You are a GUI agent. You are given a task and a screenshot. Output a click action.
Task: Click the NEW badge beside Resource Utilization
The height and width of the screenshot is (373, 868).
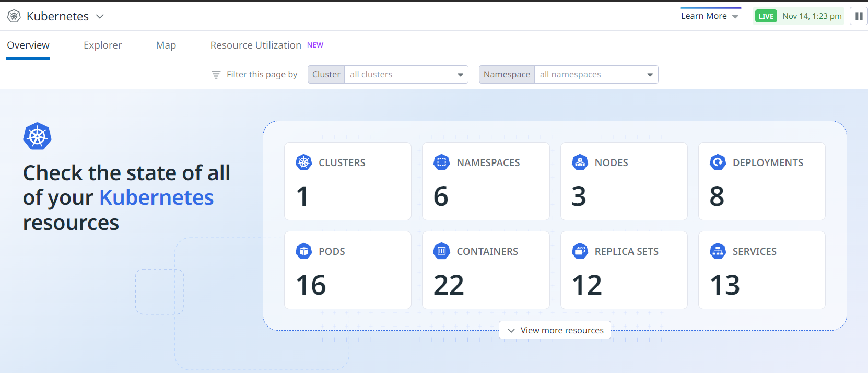[x=315, y=45]
